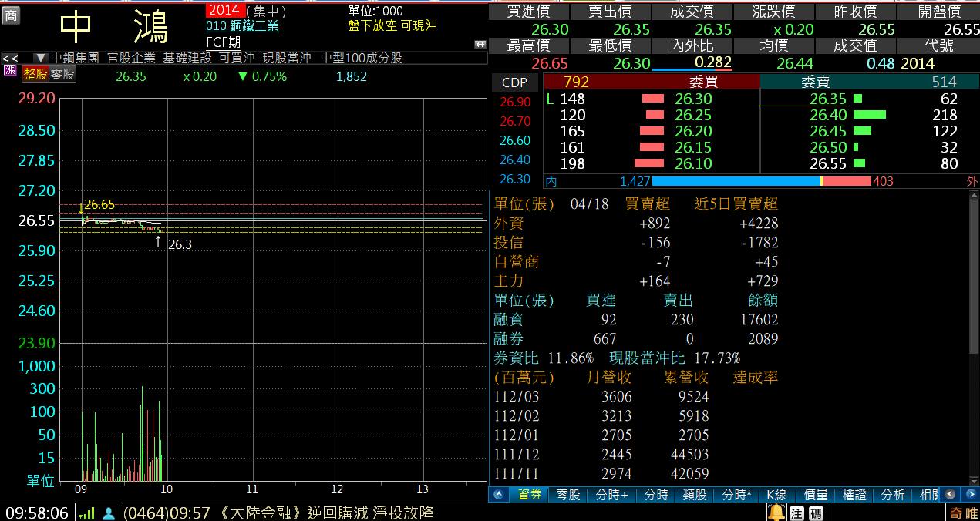
Task: Click the << tag list back arrows
Action: (10, 58)
